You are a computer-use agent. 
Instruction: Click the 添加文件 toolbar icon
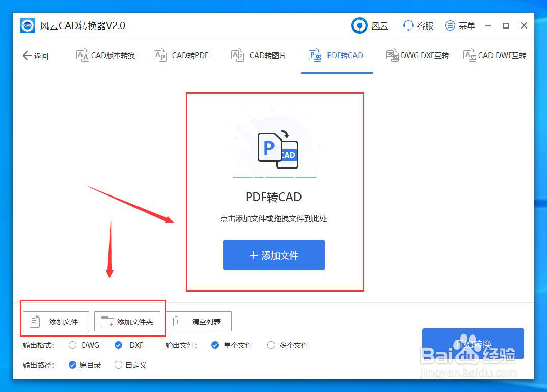34,321
